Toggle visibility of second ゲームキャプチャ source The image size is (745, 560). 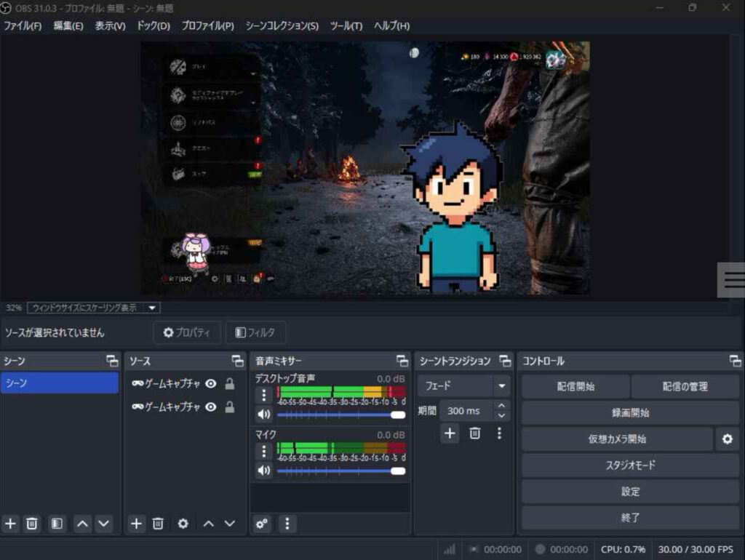pyautogui.click(x=211, y=407)
